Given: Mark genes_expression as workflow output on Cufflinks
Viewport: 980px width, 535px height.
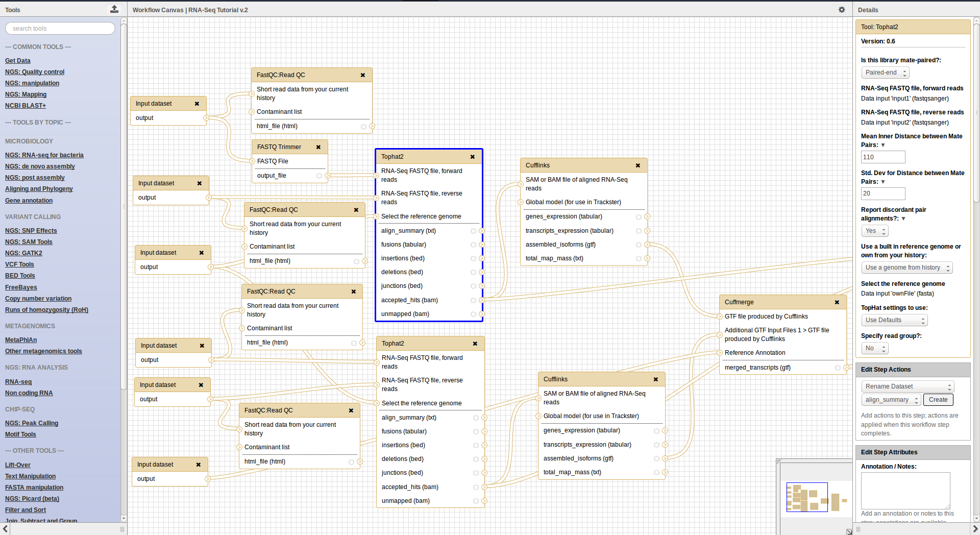Looking at the screenshot, I should click(x=639, y=216).
